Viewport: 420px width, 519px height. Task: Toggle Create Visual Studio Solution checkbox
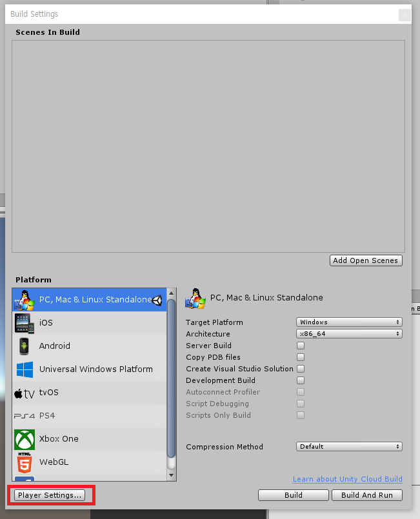click(x=301, y=369)
